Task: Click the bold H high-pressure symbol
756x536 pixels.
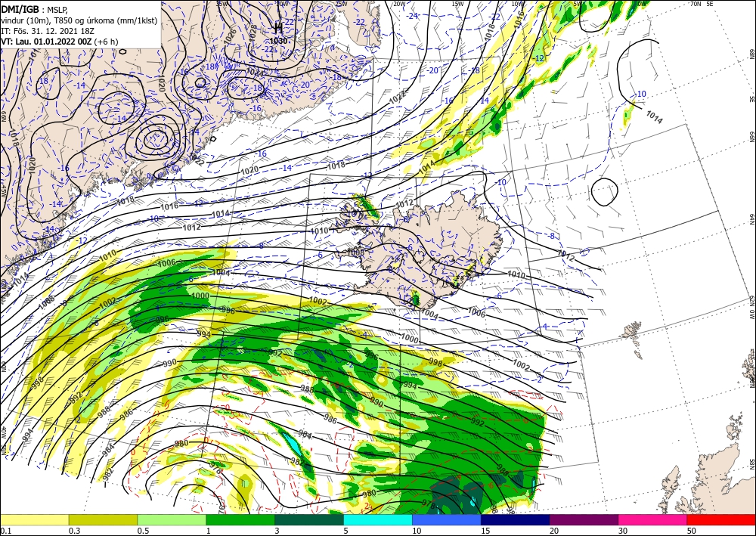Action: tap(278, 28)
